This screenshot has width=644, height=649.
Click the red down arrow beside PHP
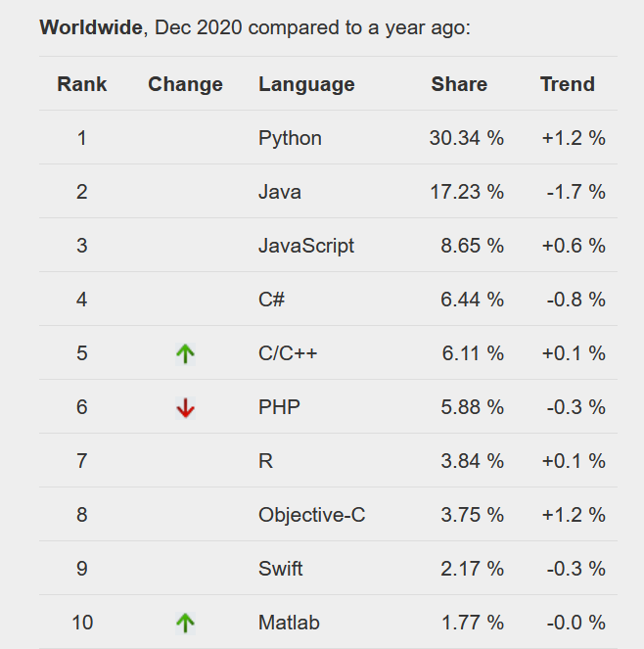pyautogui.click(x=185, y=408)
